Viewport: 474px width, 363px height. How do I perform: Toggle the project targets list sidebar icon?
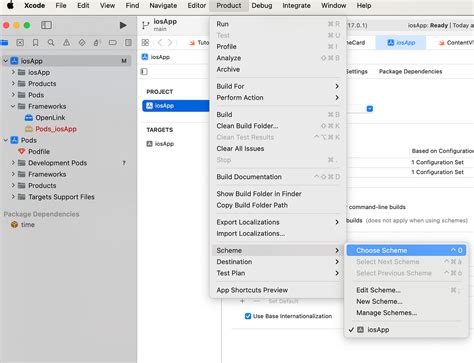coord(144,72)
